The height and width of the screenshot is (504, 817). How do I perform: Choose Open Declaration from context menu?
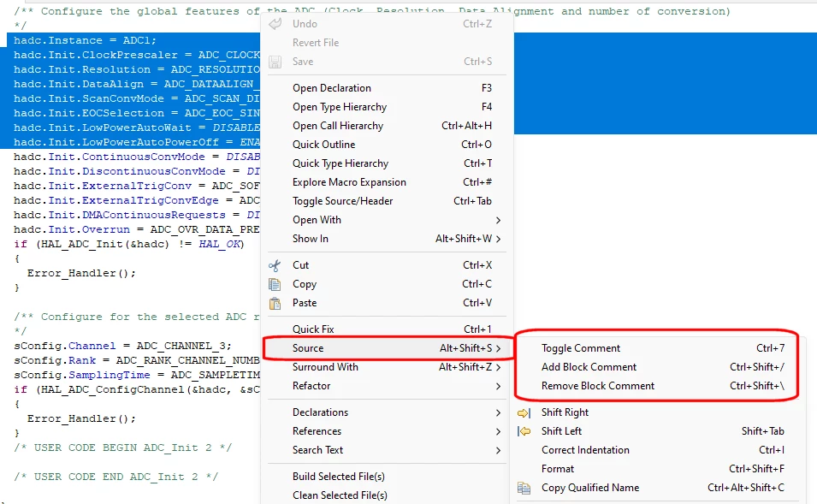click(387, 88)
